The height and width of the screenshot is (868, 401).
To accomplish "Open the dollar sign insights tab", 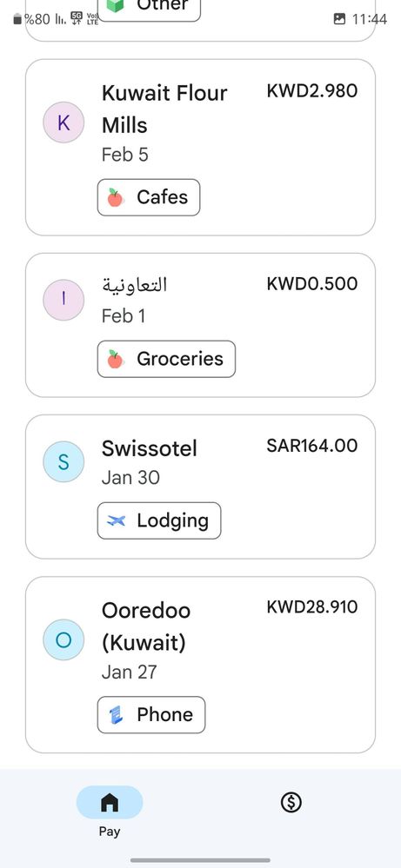I will point(291,802).
